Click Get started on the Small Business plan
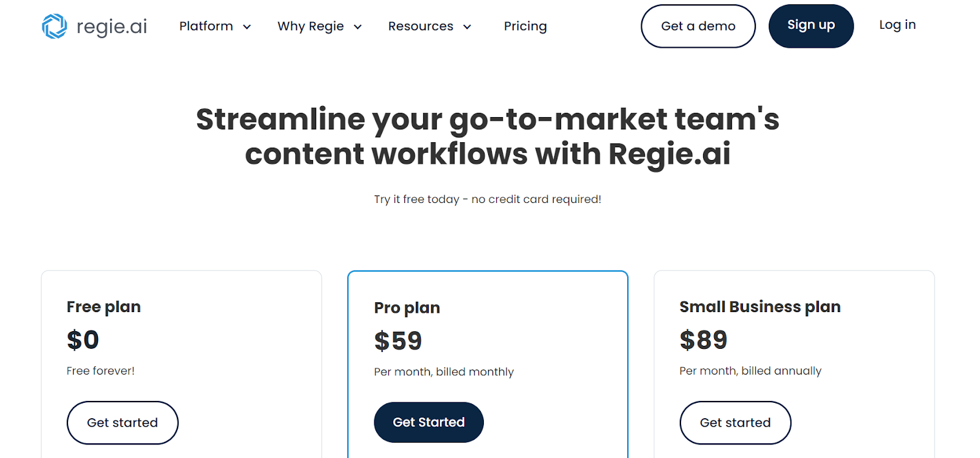Viewport: 980px width, 458px height. [735, 422]
